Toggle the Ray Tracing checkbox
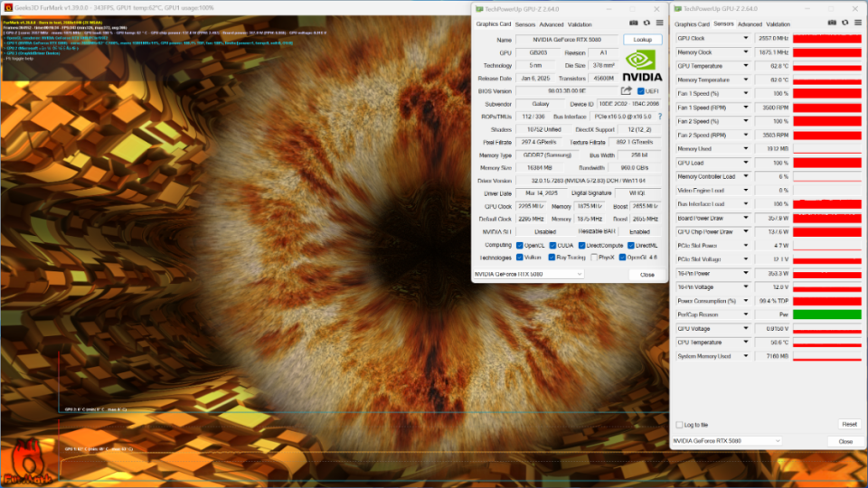This screenshot has width=868, height=488. click(552, 258)
